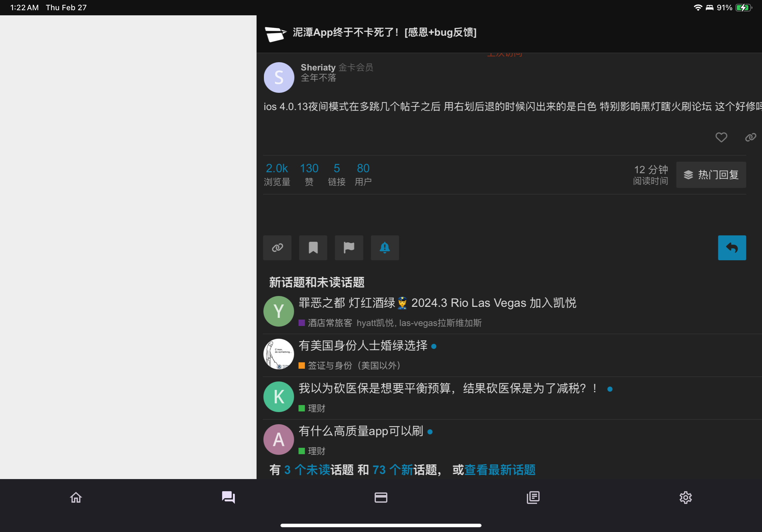Viewport: 762px width, 532px height.
Task: Open the green K user avatar
Action: point(279,397)
